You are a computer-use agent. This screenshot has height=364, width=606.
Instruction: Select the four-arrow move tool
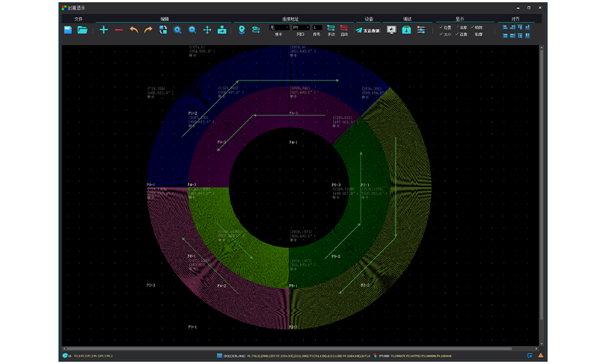[x=207, y=30]
